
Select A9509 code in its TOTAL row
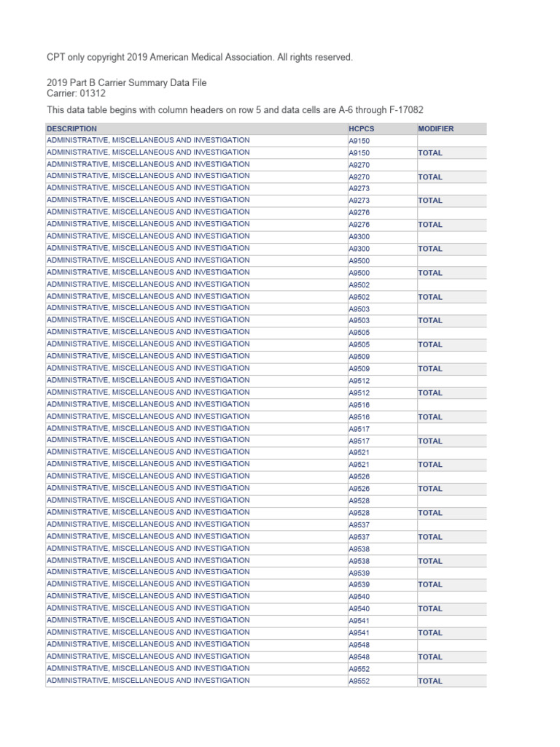359,369
